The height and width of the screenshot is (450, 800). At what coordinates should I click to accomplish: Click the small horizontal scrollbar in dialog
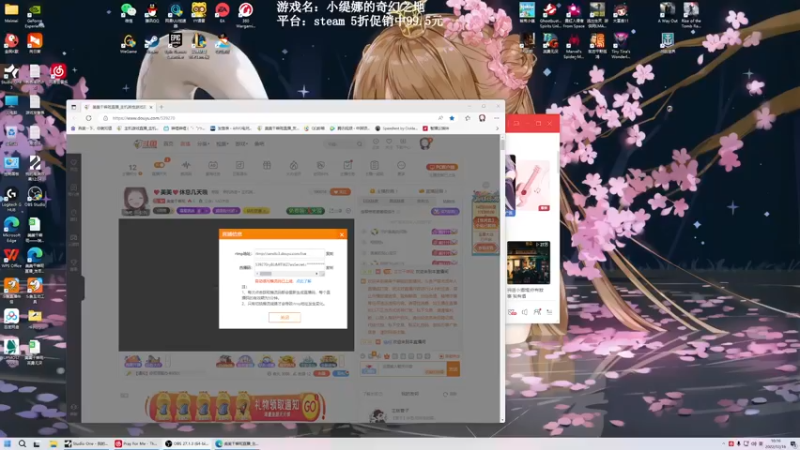tap(288, 274)
